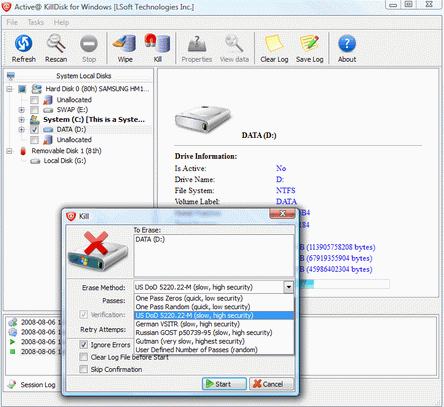Click the 45986402304 bytes value

click(x=339, y=269)
